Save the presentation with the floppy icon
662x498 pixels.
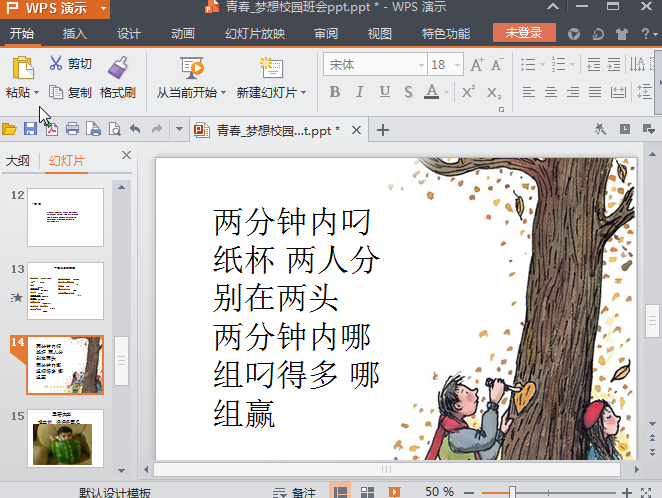point(30,129)
